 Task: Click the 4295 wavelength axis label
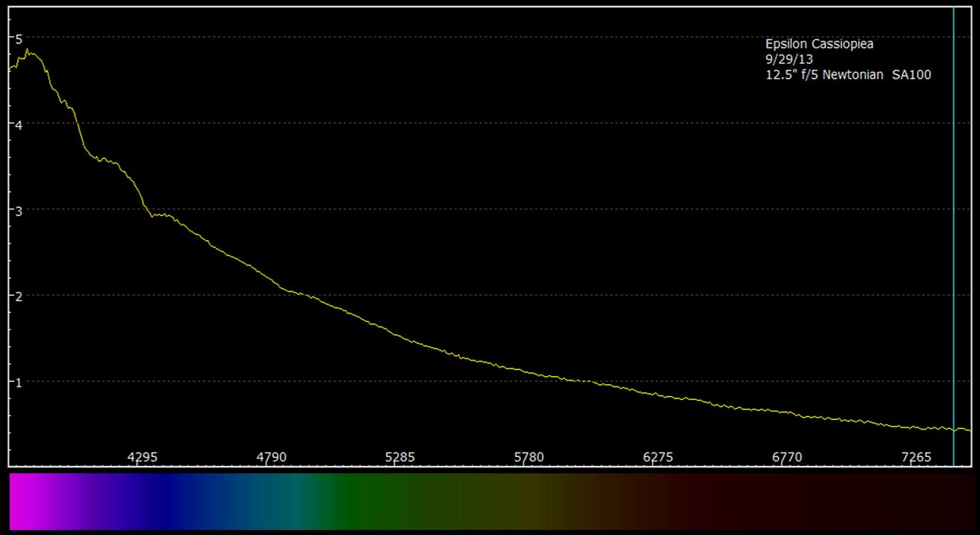143,457
